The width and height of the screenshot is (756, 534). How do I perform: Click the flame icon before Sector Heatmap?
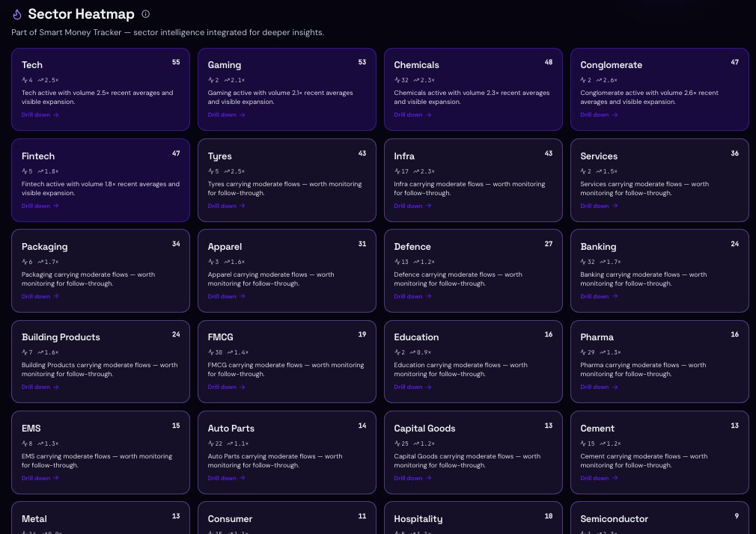click(x=17, y=14)
